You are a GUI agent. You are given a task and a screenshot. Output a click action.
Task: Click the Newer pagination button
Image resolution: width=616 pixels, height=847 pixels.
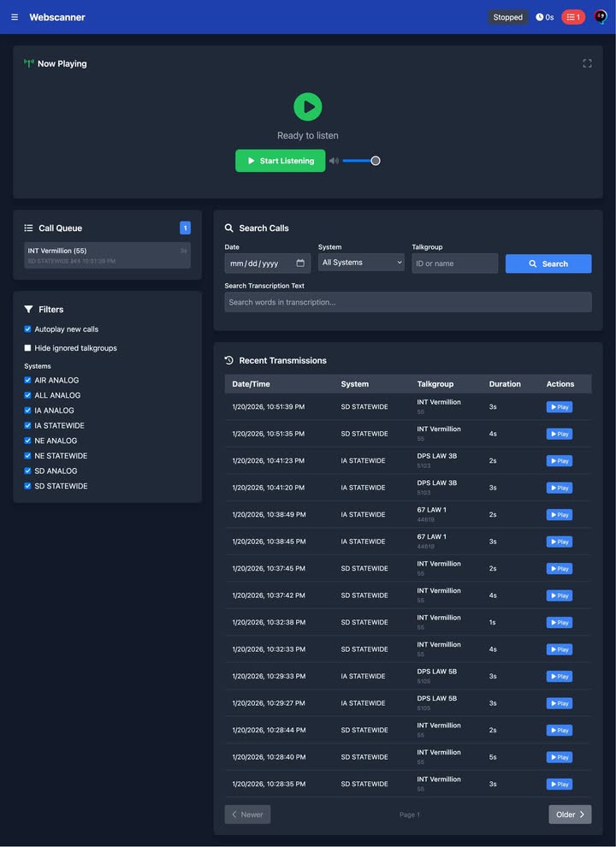[247, 814]
